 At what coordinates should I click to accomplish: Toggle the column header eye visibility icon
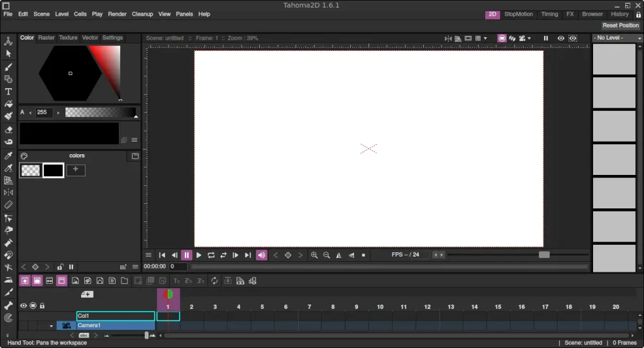coord(23,306)
